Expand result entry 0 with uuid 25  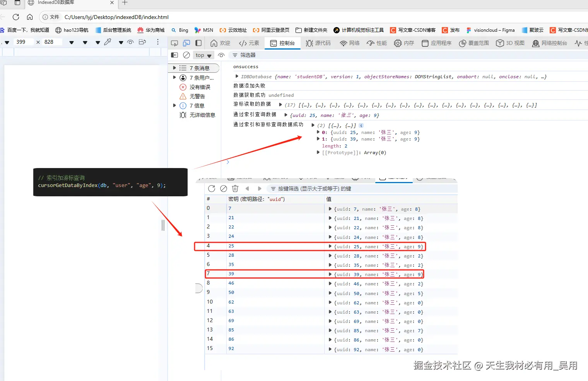coord(318,132)
